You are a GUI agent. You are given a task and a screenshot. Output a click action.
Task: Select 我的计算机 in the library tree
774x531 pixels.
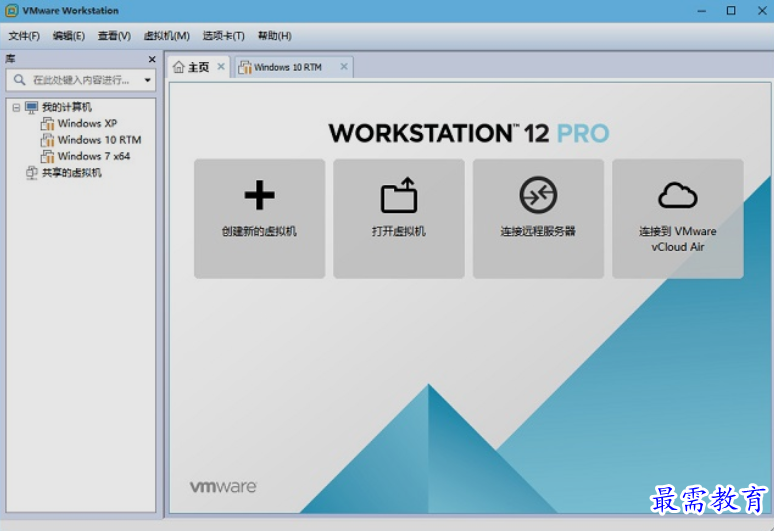coord(67,107)
